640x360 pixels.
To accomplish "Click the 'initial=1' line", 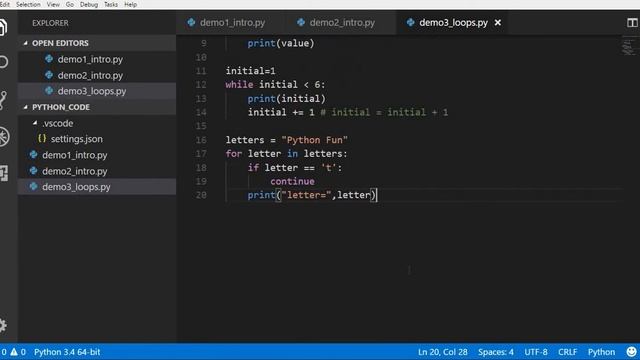I will [250, 71].
